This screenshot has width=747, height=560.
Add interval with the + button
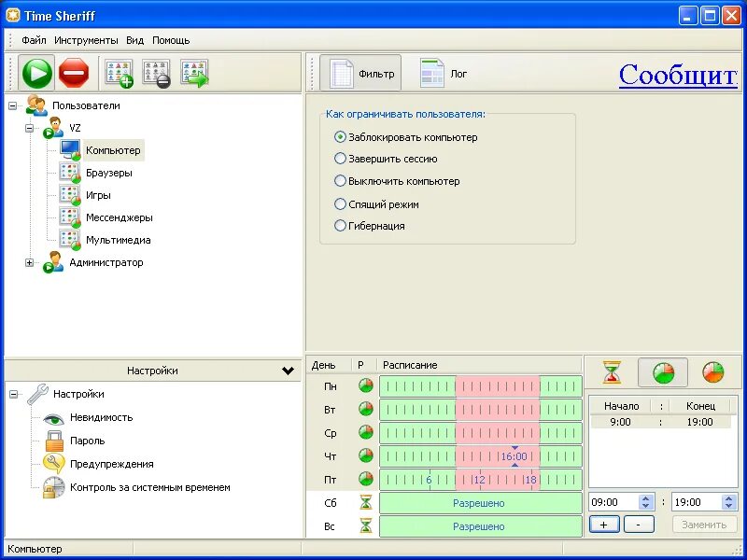point(604,525)
